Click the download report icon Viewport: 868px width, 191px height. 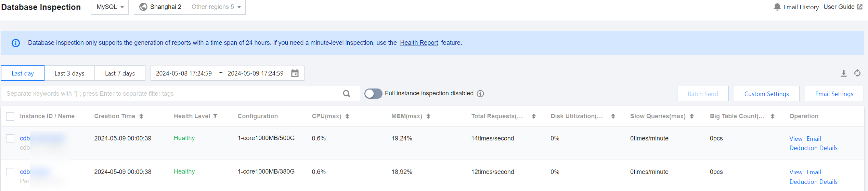844,73
